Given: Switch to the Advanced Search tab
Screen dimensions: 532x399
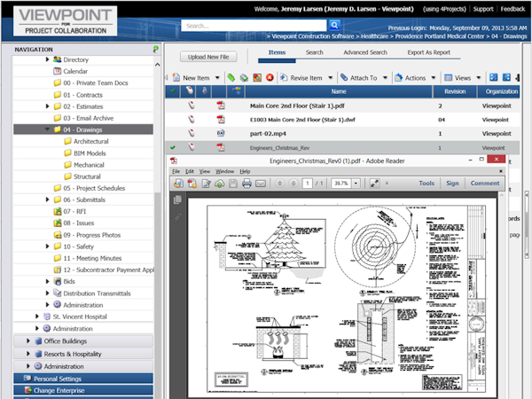Looking at the screenshot, I should (364, 52).
